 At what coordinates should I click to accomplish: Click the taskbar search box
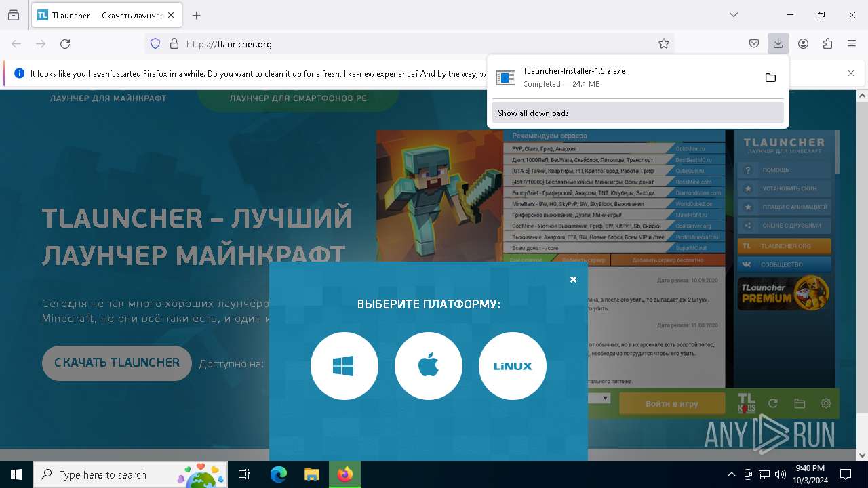(x=130, y=474)
